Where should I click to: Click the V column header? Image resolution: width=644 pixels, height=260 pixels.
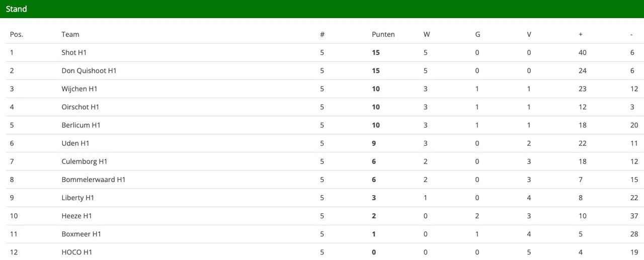[x=529, y=35]
